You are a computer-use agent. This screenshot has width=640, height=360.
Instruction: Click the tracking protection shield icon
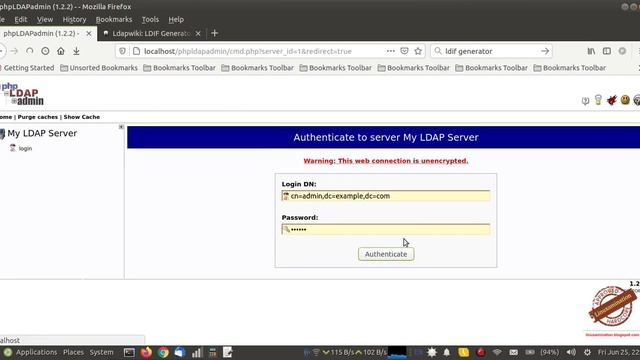[x=122, y=51]
